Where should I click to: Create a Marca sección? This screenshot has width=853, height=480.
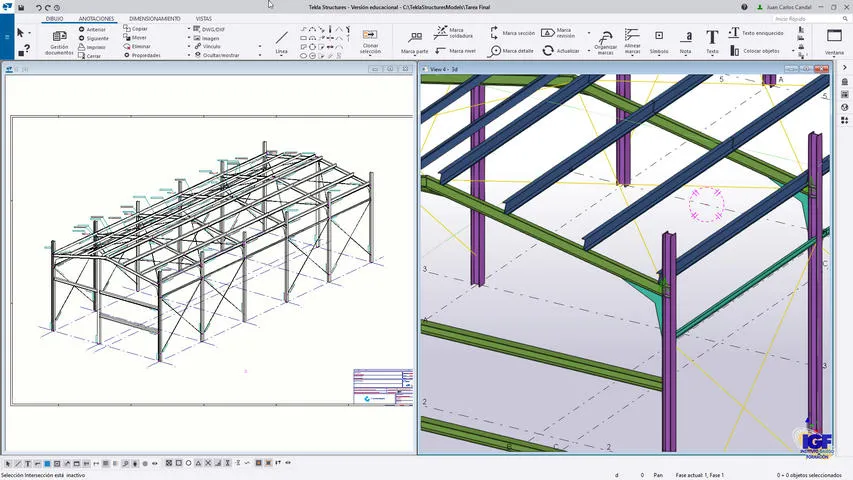pos(512,33)
